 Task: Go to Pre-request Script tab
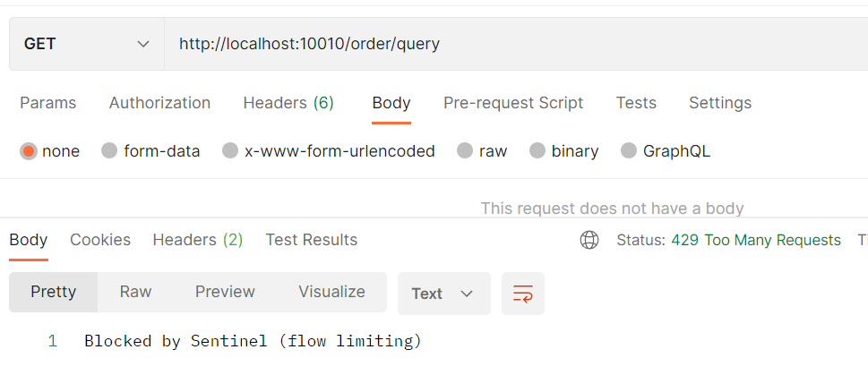[513, 103]
